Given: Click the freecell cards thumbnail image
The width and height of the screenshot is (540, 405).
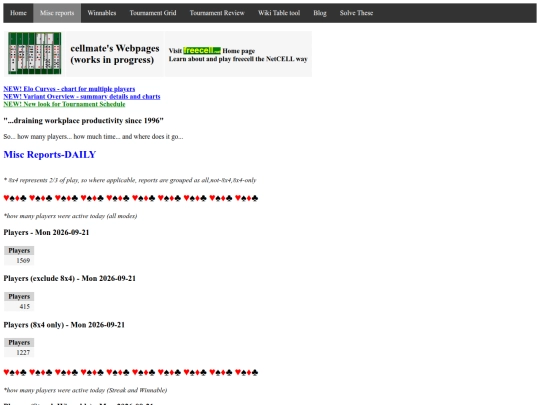Looking at the screenshot, I should (x=35, y=53).
